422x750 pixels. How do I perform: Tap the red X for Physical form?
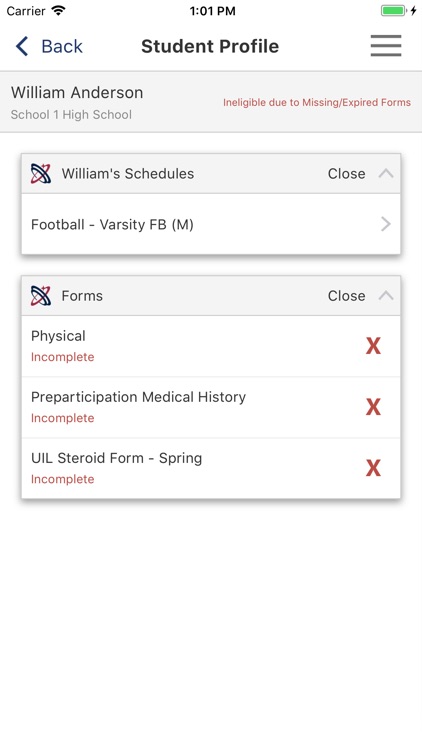click(373, 345)
